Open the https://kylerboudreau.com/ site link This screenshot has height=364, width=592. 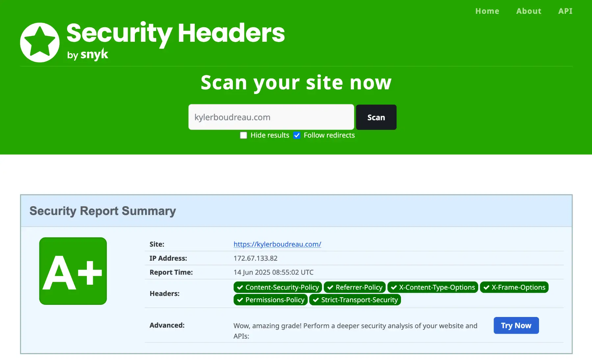(x=277, y=244)
